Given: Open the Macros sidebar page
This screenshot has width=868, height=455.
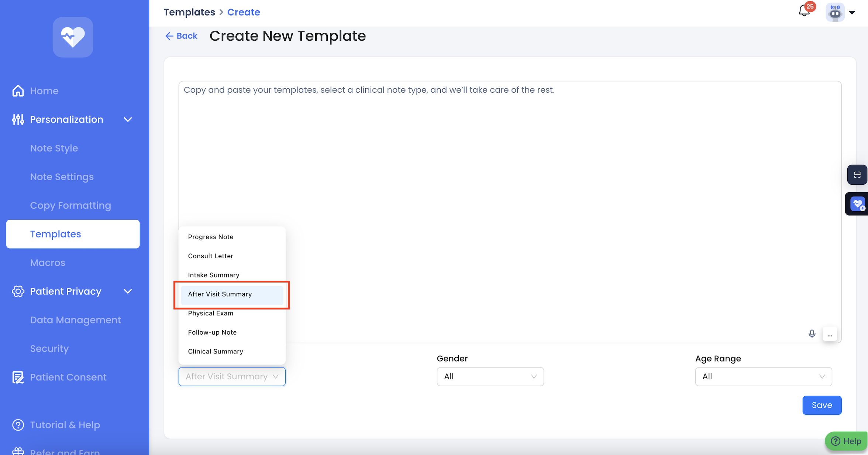Looking at the screenshot, I should click(x=48, y=263).
